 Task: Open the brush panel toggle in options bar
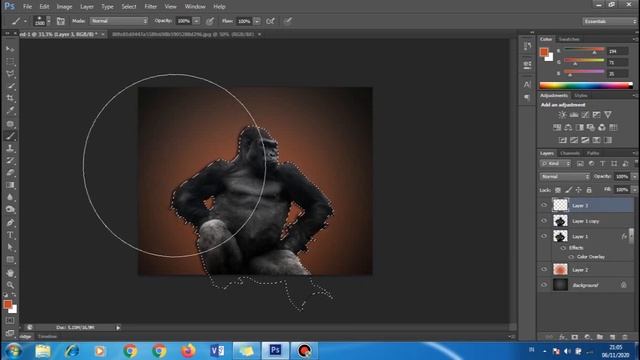click(x=60, y=21)
